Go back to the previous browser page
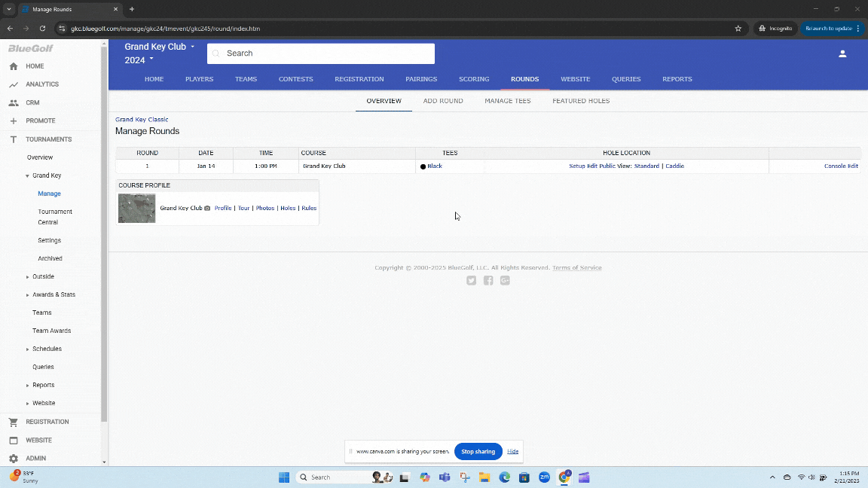Image resolution: width=868 pixels, height=488 pixels. coord(10,28)
